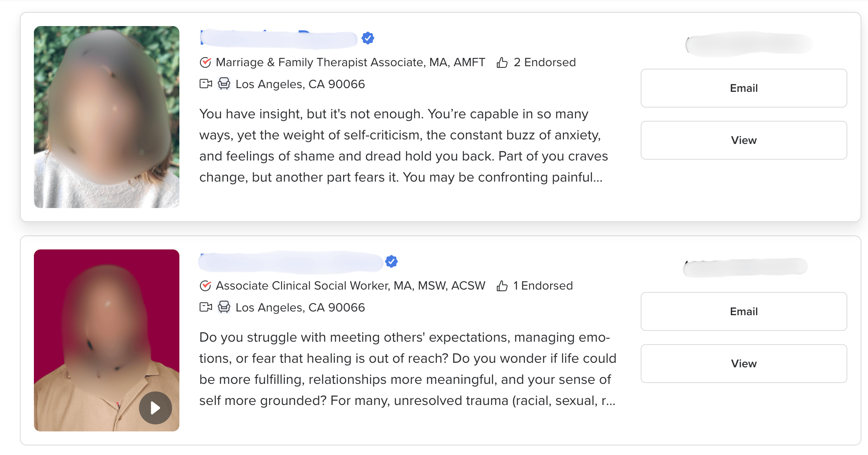Email the Associate Clinical Social Worker
Image resolution: width=868 pixels, height=455 pixels.
[x=744, y=311]
